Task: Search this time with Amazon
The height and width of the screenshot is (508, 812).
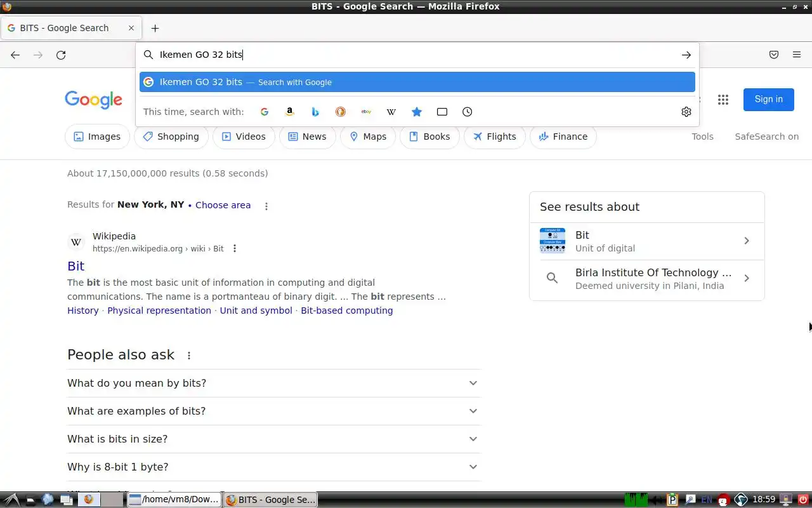Action: (290, 112)
